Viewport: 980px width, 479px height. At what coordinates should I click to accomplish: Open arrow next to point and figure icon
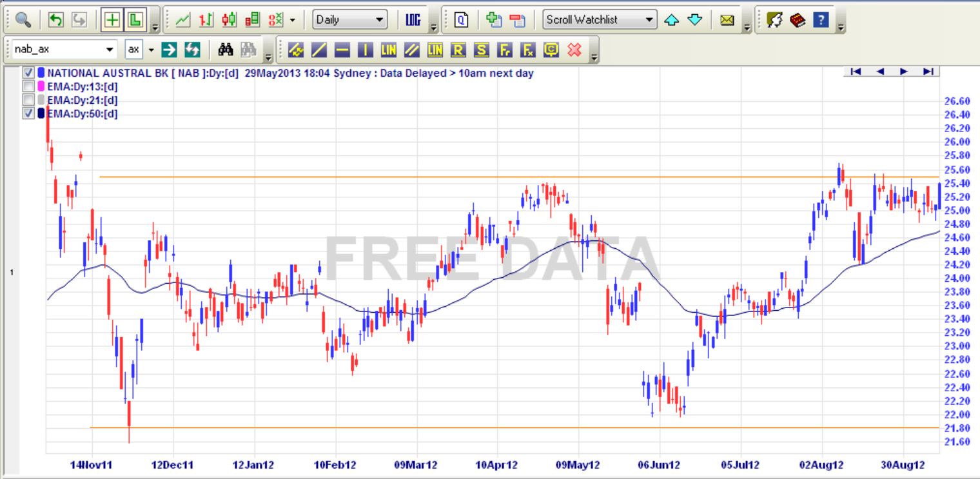[x=292, y=20]
